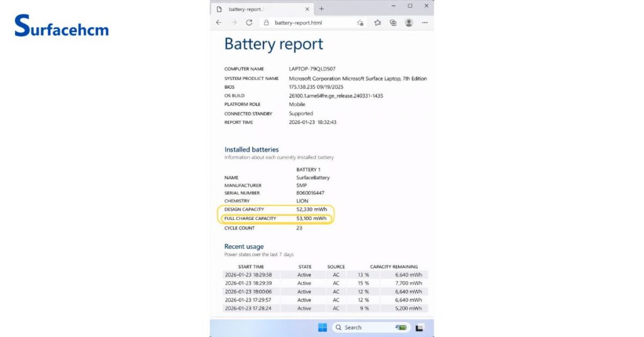
Task: Click start time 2026-01-23 18:29:58
Action: coord(248,275)
